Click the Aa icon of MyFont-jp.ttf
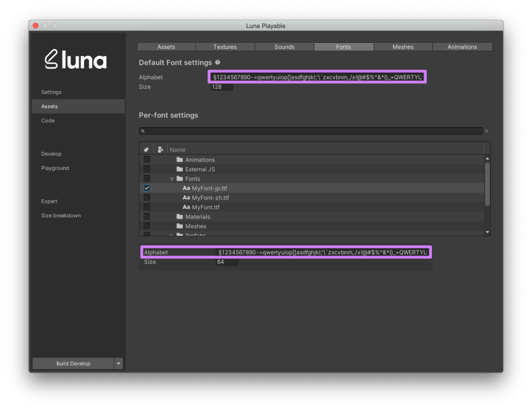This screenshot has width=532, height=410. [x=186, y=188]
